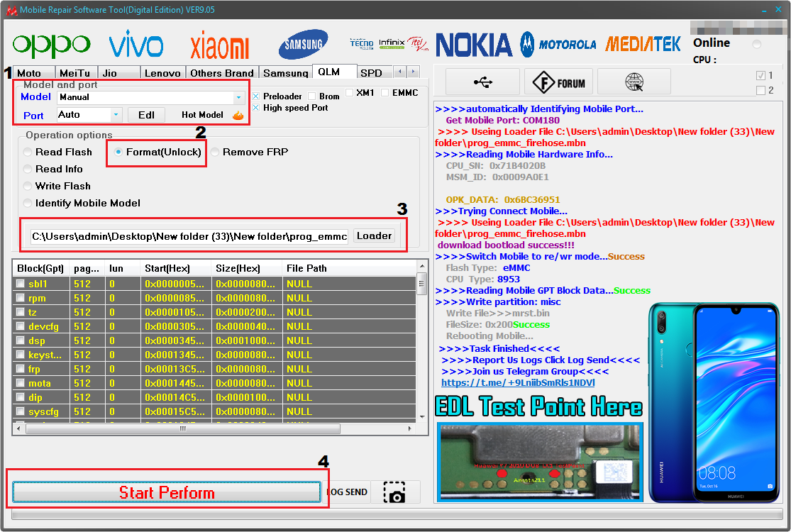
Task: Click the itel brand logo
Action: (x=418, y=44)
